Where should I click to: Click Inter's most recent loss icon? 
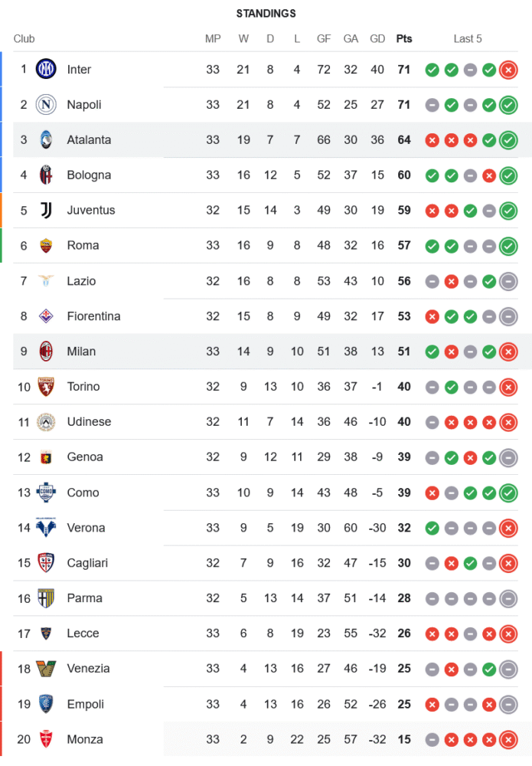pos(508,70)
